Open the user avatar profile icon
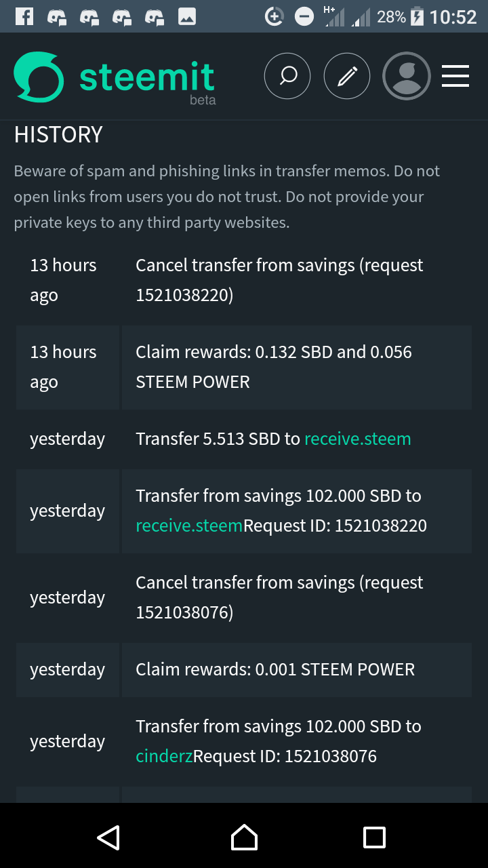 [407, 76]
